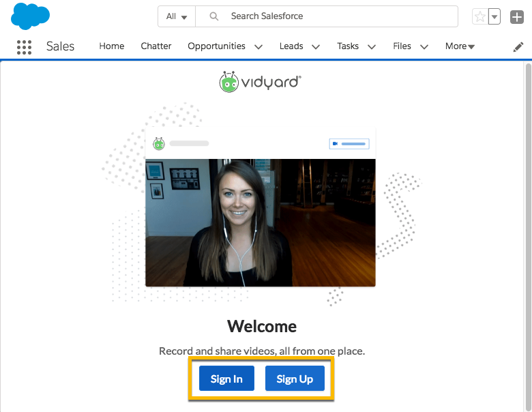This screenshot has width=532, height=412.
Task: Click the 'Record and share videos' text
Action: coord(262,351)
